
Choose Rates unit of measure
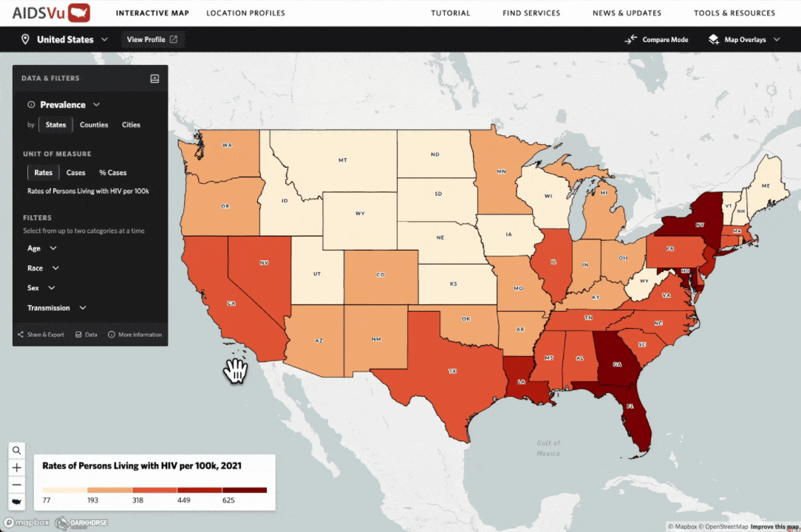click(x=44, y=173)
